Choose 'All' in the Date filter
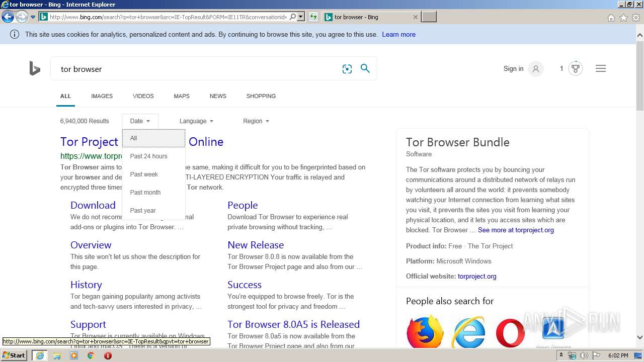 [x=153, y=138]
